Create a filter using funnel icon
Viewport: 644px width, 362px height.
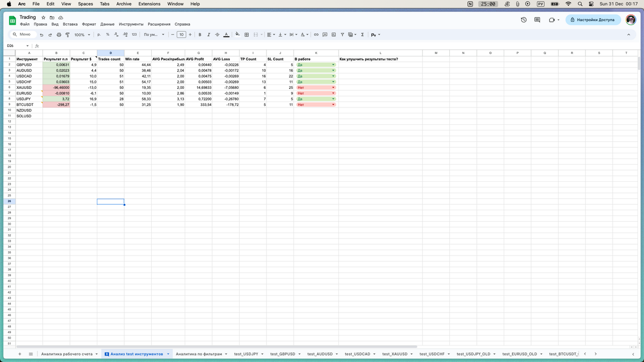point(342,35)
